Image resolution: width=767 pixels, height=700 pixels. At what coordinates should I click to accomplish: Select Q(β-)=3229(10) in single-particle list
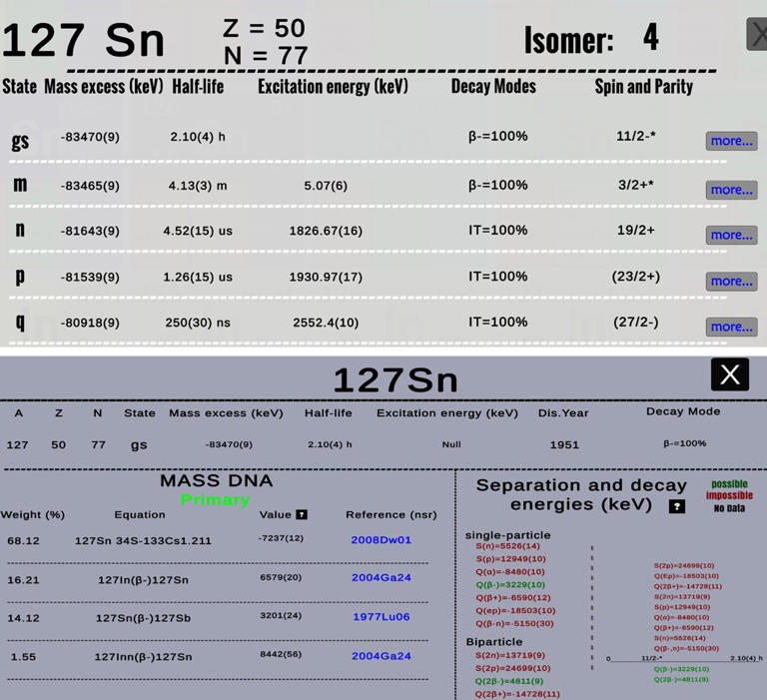(x=510, y=584)
